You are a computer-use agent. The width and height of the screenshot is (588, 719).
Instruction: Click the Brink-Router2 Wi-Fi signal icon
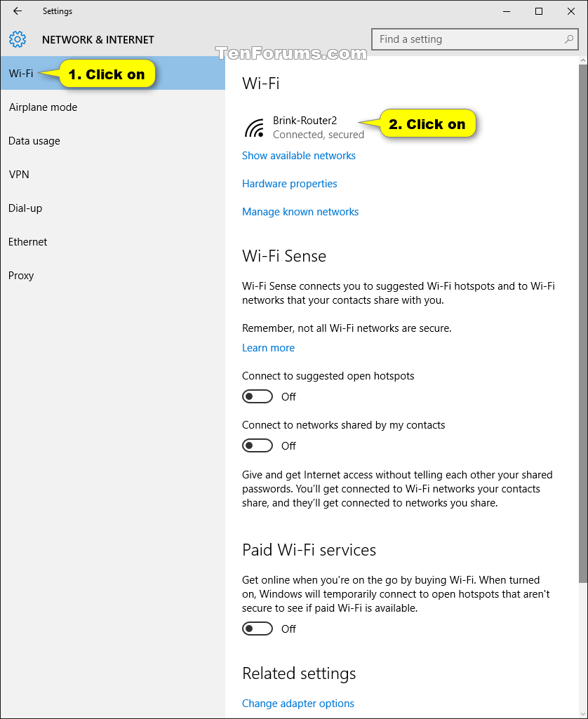[x=254, y=128]
